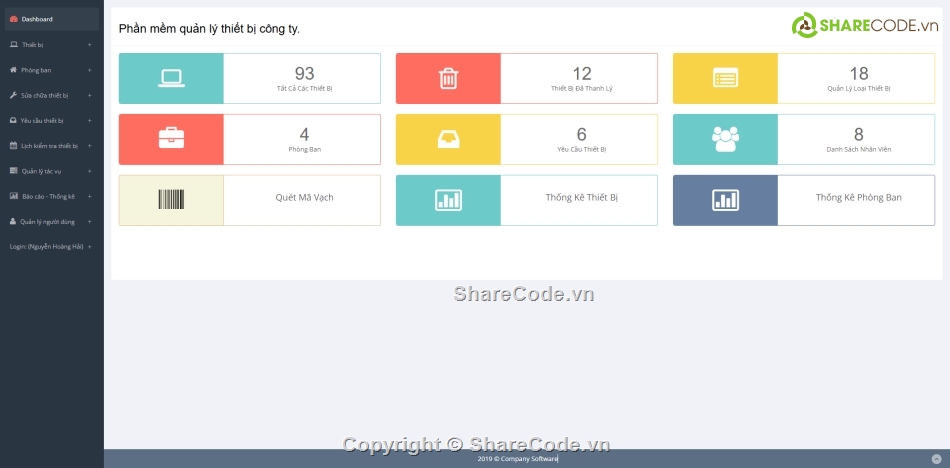Click the laptop icon beside Thiết bị
The height and width of the screenshot is (468, 950).
coord(14,45)
